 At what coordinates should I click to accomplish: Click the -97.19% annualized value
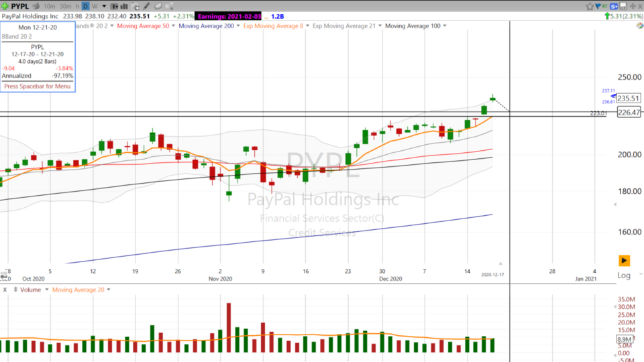click(62, 76)
